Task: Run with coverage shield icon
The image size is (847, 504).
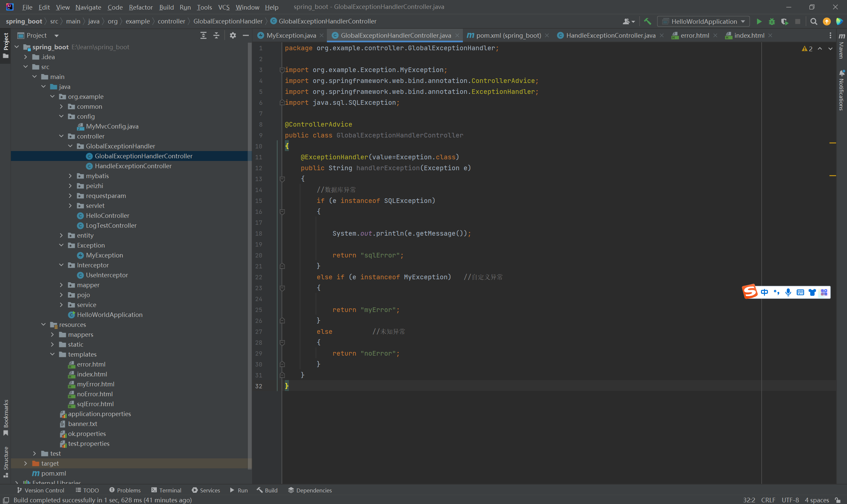Action: (x=784, y=21)
